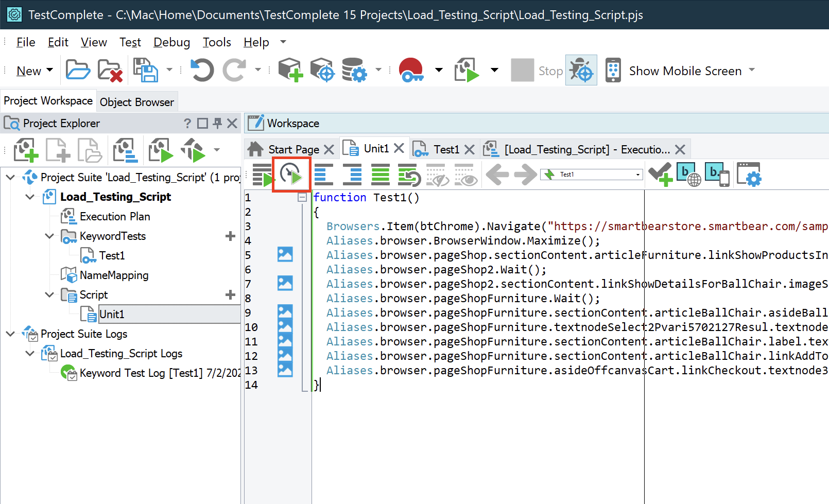Image resolution: width=829 pixels, height=504 pixels.
Task: Toggle the Enable Debugging bug button
Action: [581, 71]
